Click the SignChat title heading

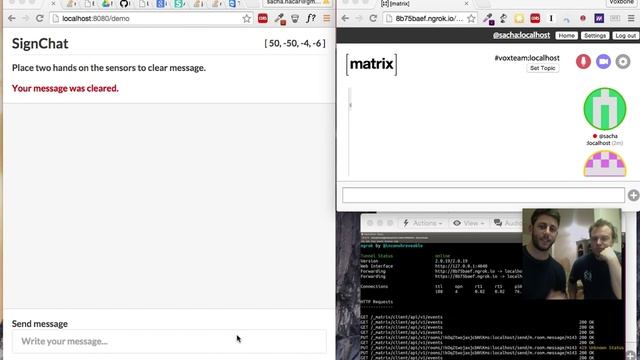coord(40,44)
